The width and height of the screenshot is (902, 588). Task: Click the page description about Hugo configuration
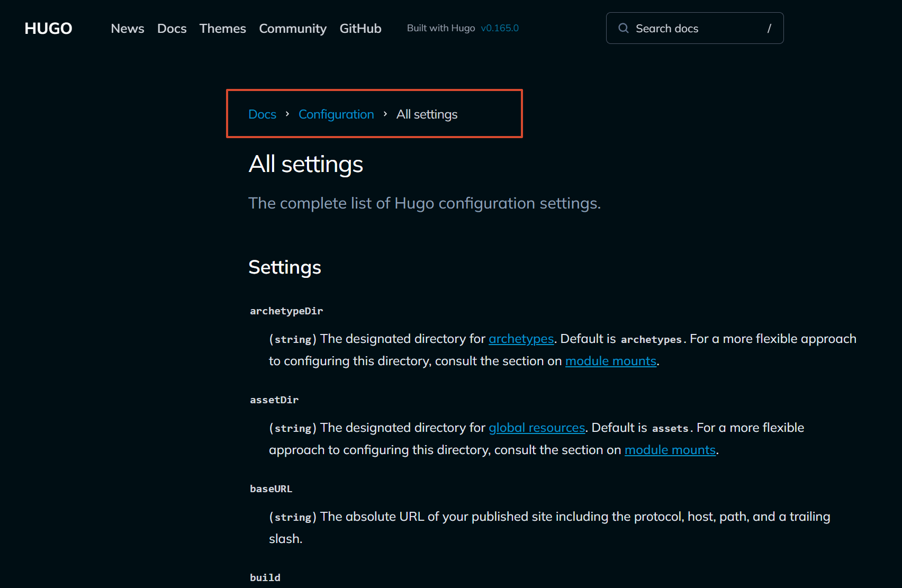click(425, 203)
